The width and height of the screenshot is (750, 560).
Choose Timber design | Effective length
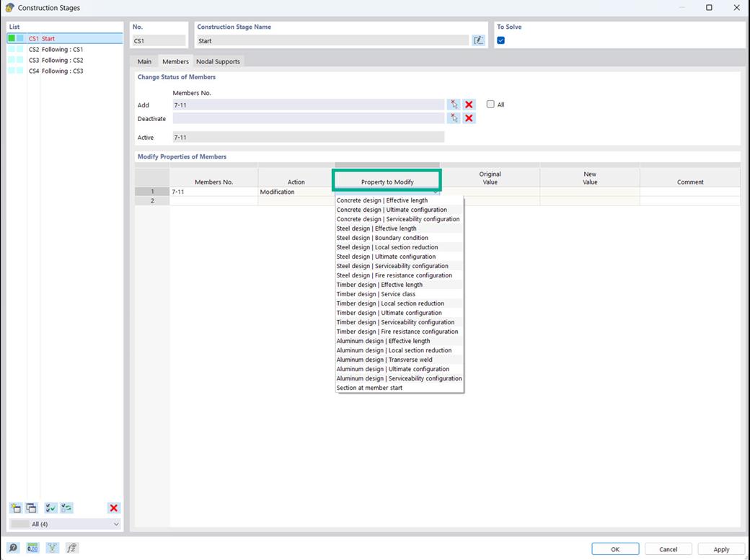(x=399, y=285)
